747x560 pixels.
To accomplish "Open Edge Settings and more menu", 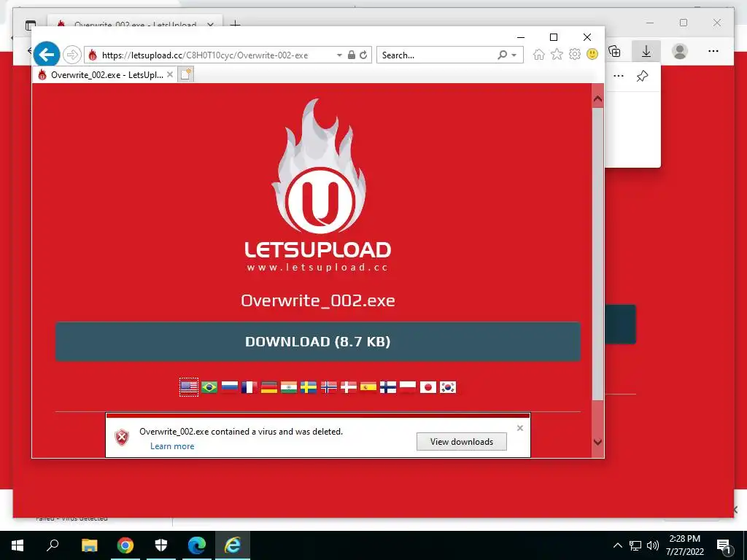I will [713, 51].
